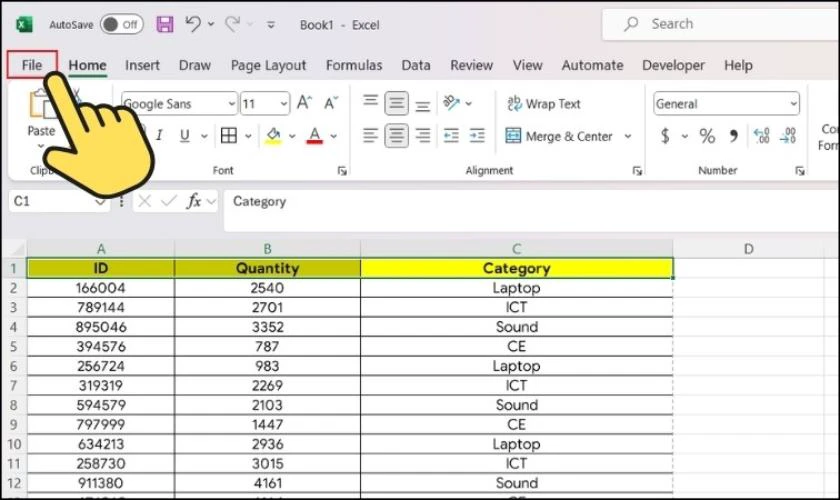Increase font size with the larger A icon

(305, 103)
